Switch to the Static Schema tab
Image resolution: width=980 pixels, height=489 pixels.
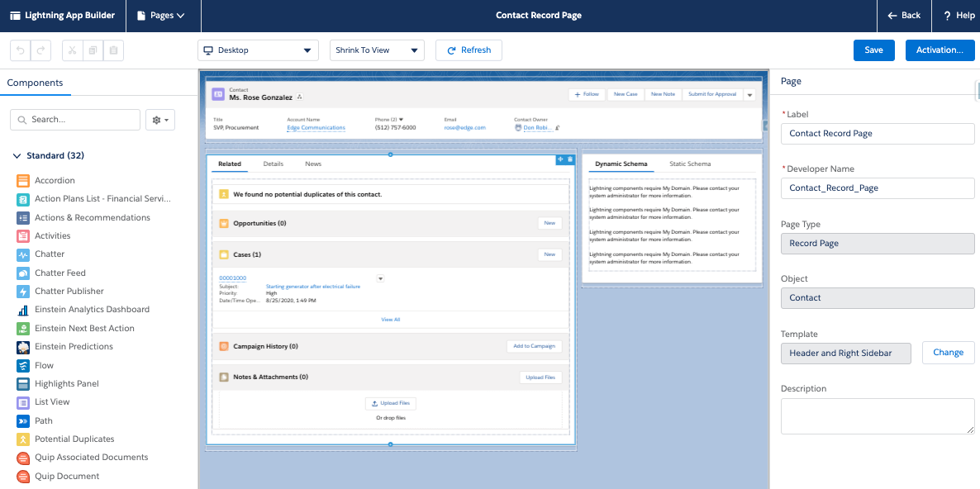click(689, 164)
